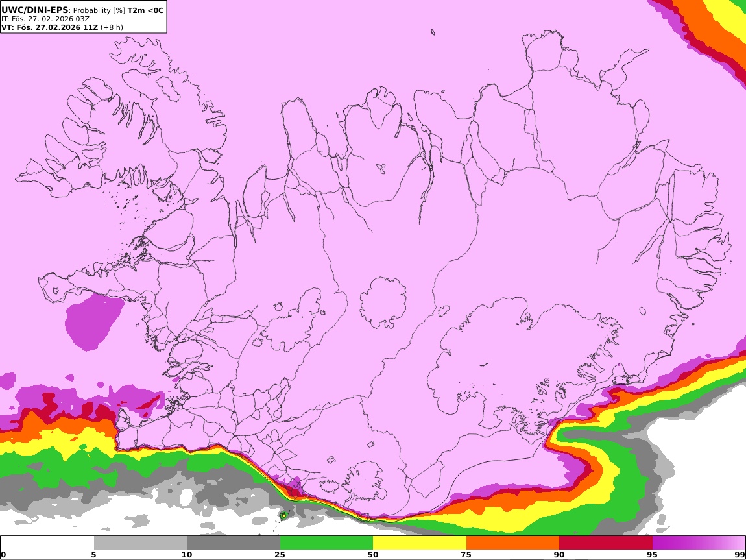Click the legend tick label '75'
This screenshot has width=746, height=560.
(x=466, y=555)
